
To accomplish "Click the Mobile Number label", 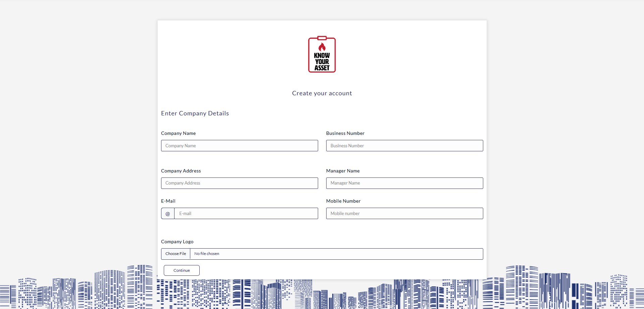I will pyautogui.click(x=343, y=201).
